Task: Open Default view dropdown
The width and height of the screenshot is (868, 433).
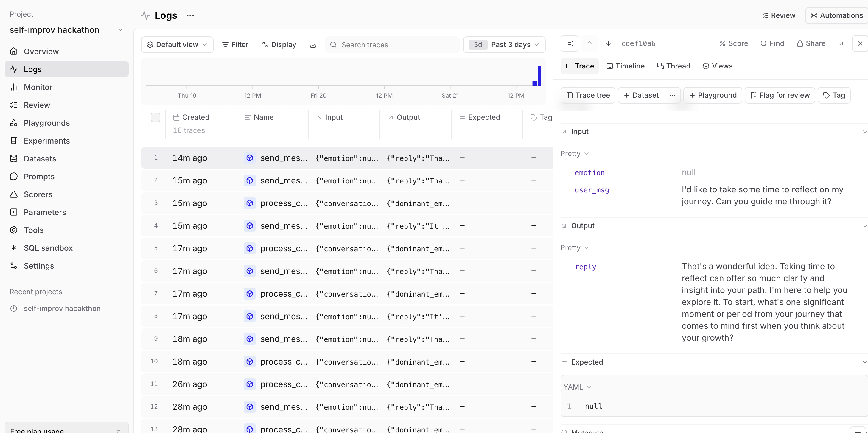Action: (x=177, y=45)
